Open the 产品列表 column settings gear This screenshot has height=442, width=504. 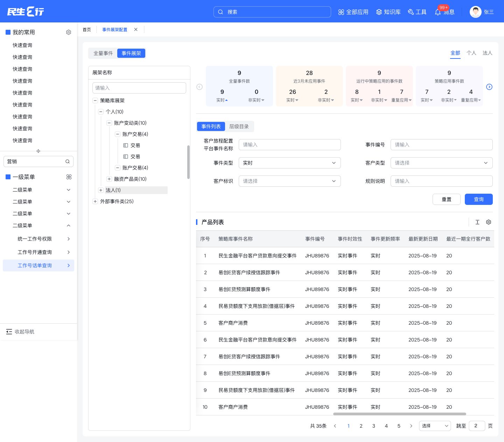[x=489, y=222]
